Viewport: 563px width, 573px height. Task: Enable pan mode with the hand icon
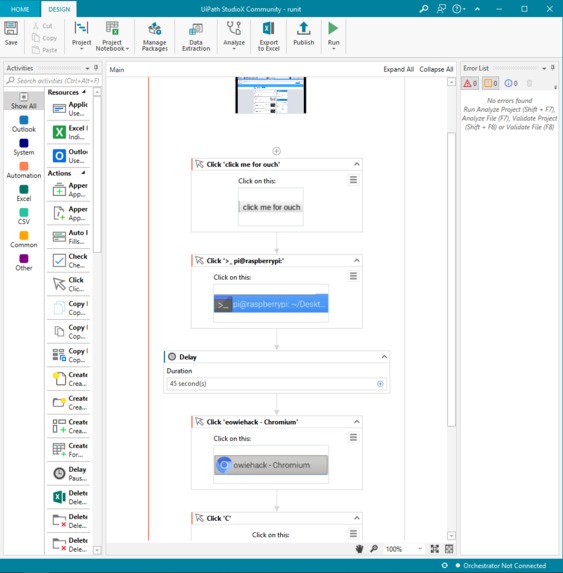(360, 549)
